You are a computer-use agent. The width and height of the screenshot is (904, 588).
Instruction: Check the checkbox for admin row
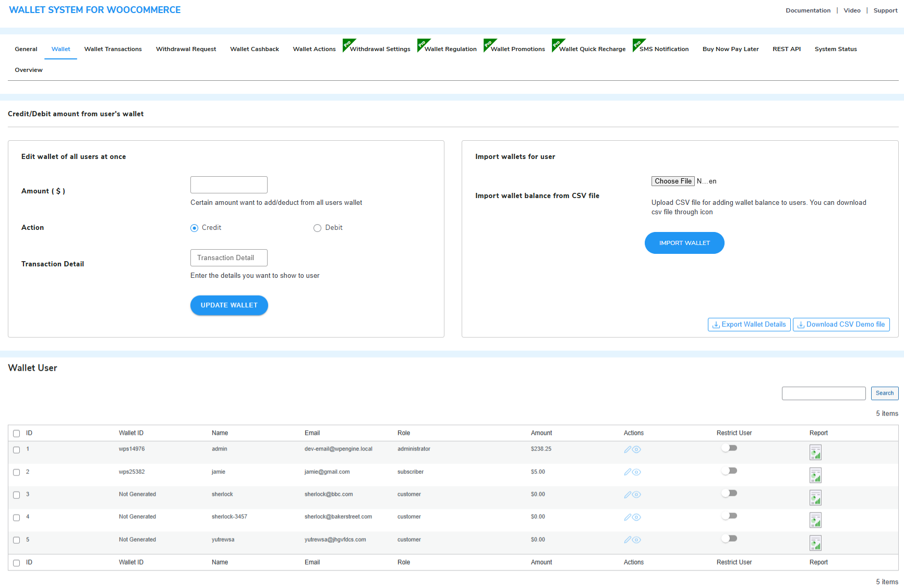click(x=17, y=450)
